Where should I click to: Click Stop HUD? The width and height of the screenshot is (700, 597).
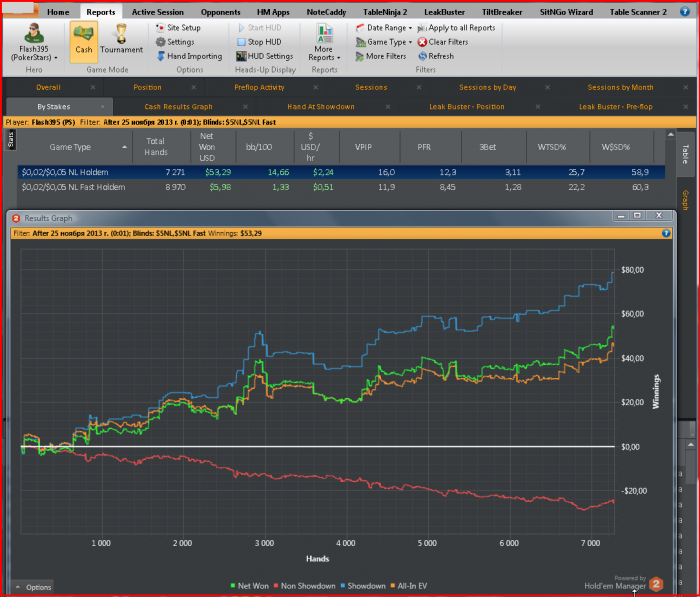click(x=259, y=42)
